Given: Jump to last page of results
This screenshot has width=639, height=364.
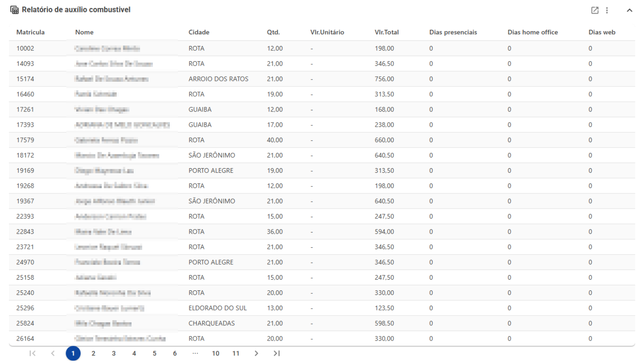Looking at the screenshot, I should coord(277,353).
